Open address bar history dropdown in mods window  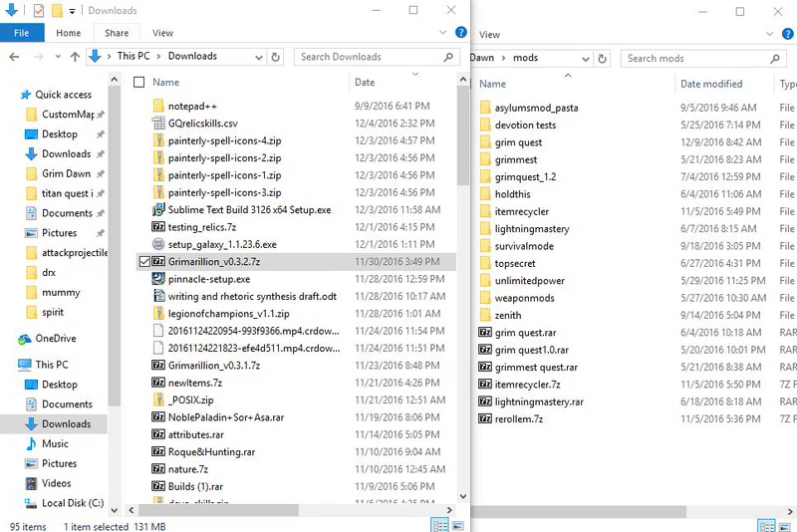pos(586,59)
